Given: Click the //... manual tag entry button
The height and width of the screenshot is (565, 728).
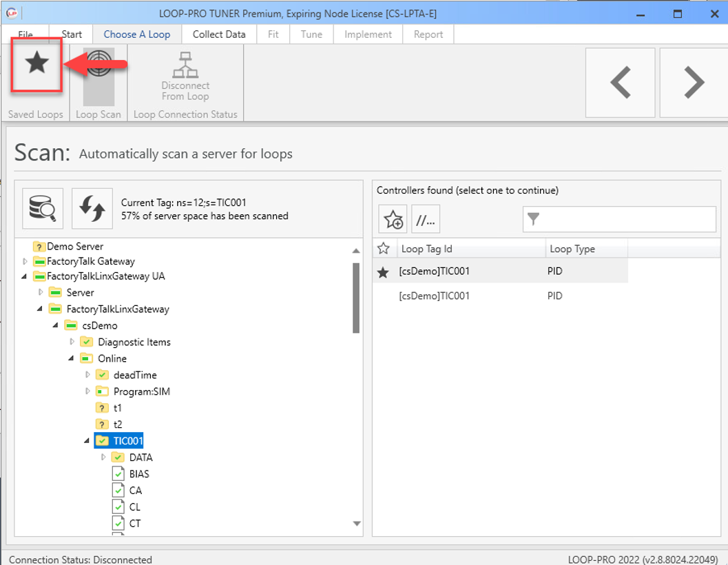Looking at the screenshot, I should (x=426, y=220).
